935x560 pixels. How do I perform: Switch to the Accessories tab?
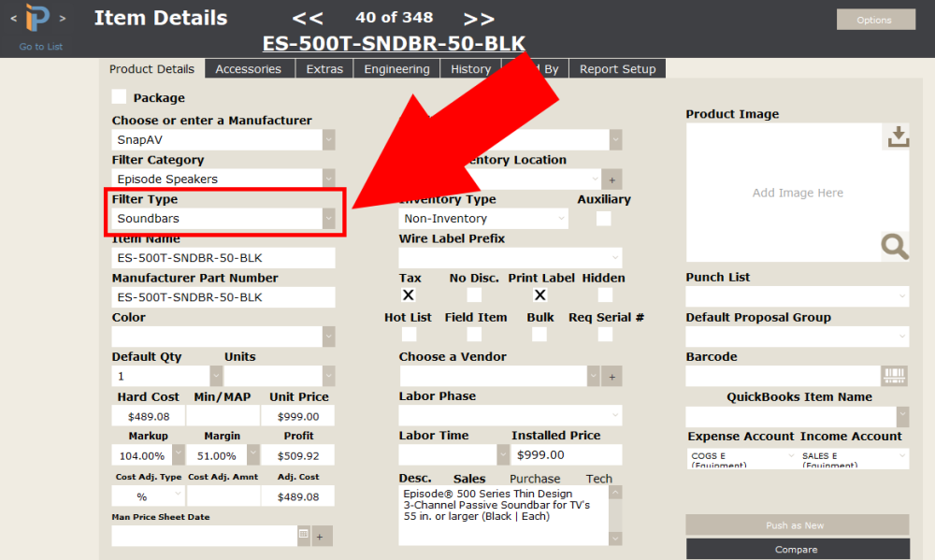click(x=250, y=68)
